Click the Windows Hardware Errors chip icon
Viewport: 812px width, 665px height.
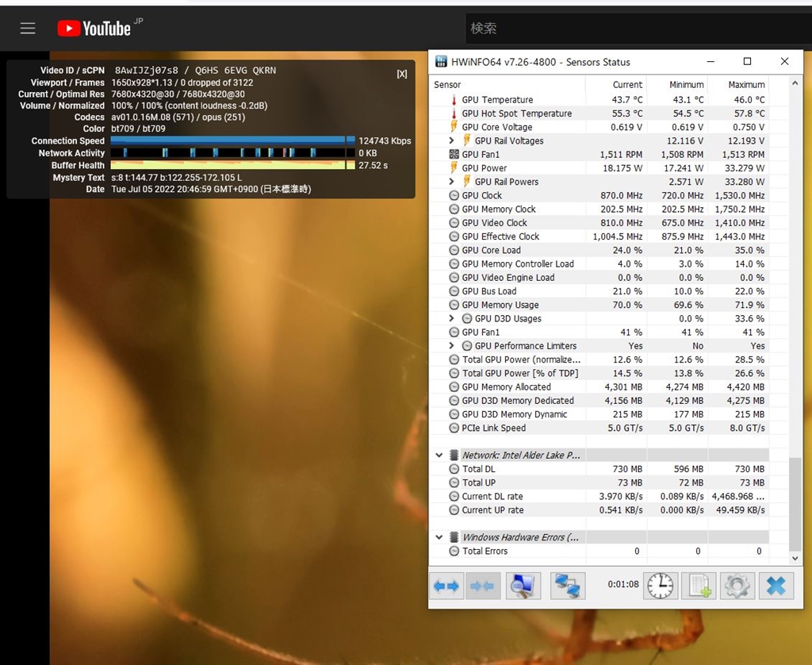pos(454,537)
